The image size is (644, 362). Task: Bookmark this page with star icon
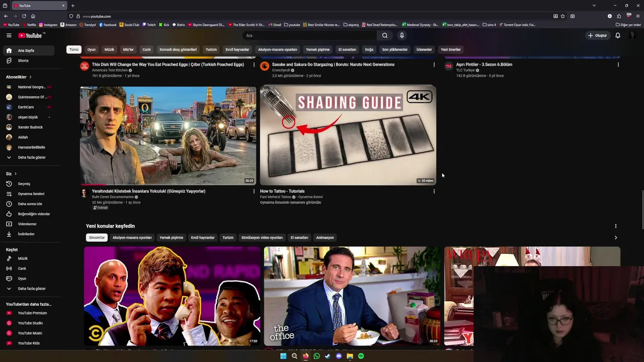562,16
